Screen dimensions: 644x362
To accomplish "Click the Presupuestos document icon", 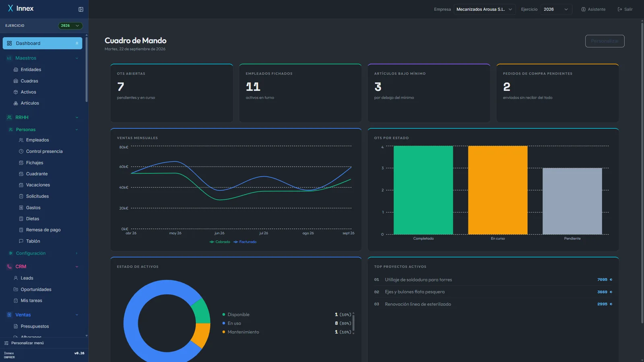I will 16,326.
